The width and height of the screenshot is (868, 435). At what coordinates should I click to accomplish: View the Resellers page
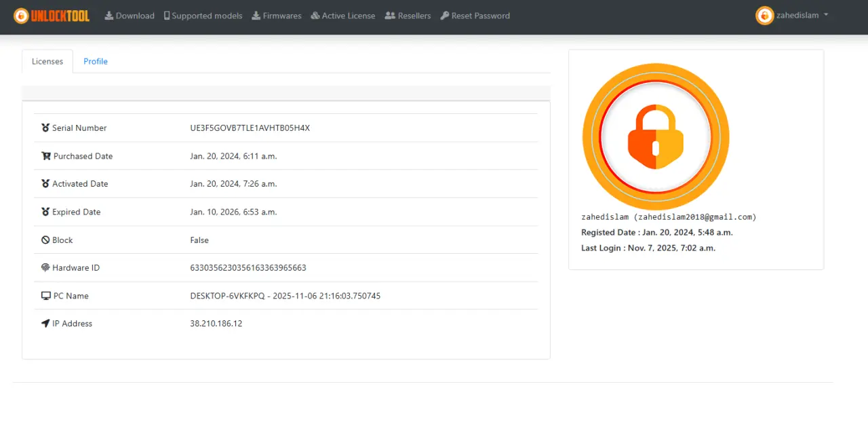408,16
